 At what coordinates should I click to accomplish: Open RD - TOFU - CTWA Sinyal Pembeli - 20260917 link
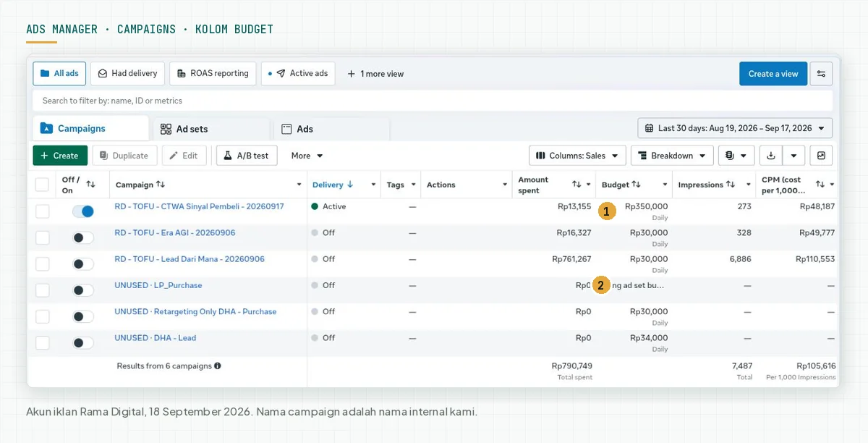point(199,206)
